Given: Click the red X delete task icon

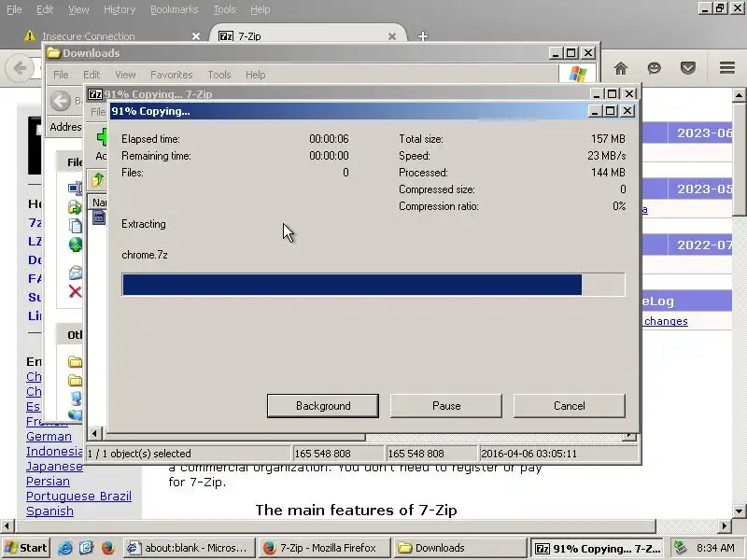Looking at the screenshot, I should click(x=76, y=291).
